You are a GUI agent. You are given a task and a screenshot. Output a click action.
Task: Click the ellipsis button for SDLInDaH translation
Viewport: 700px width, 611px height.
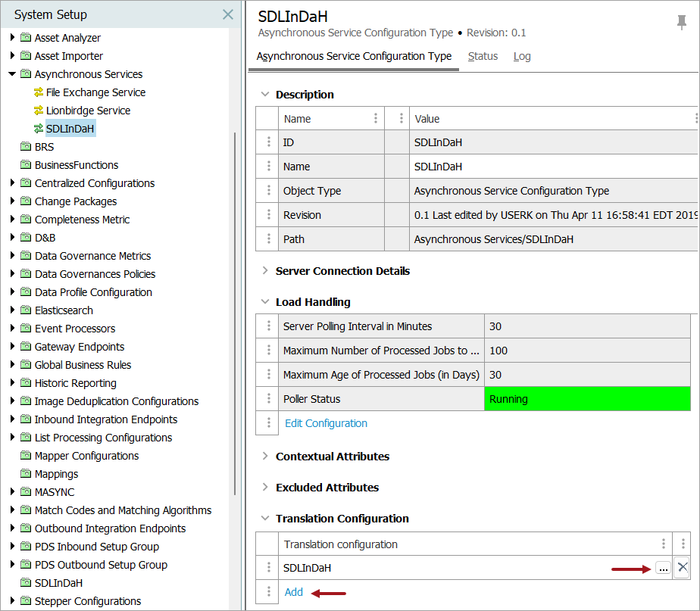pyautogui.click(x=662, y=568)
